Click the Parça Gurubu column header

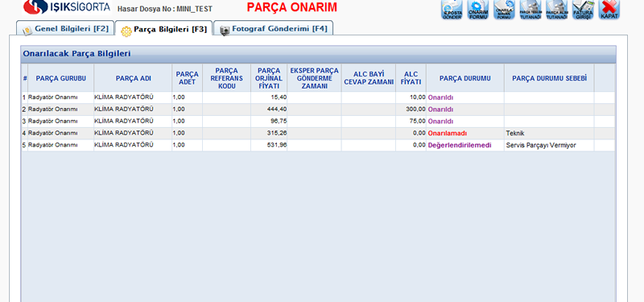coord(61,78)
